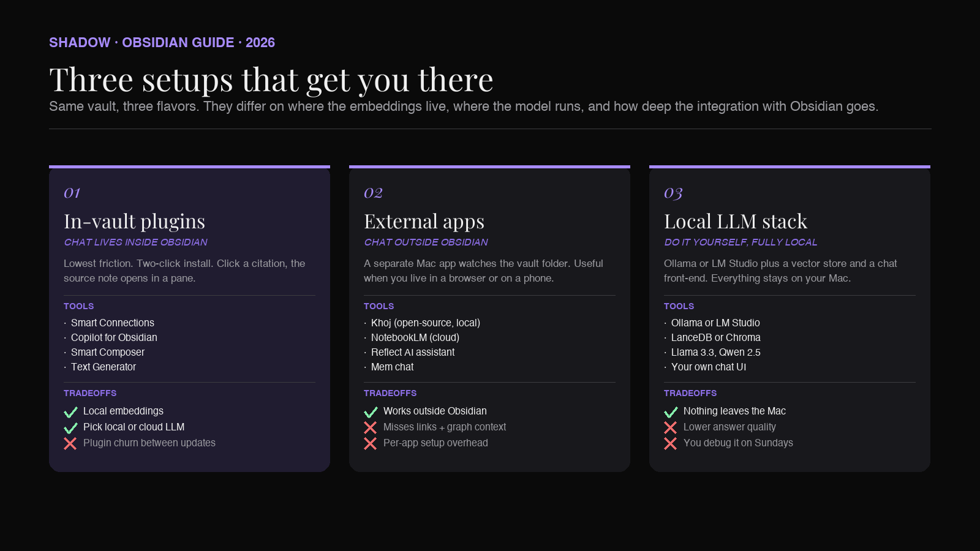Click 'CHAT LIVES INSIDE OBSIDIAN' tagline
Image resolution: width=980 pixels, height=551 pixels.
pos(135,242)
